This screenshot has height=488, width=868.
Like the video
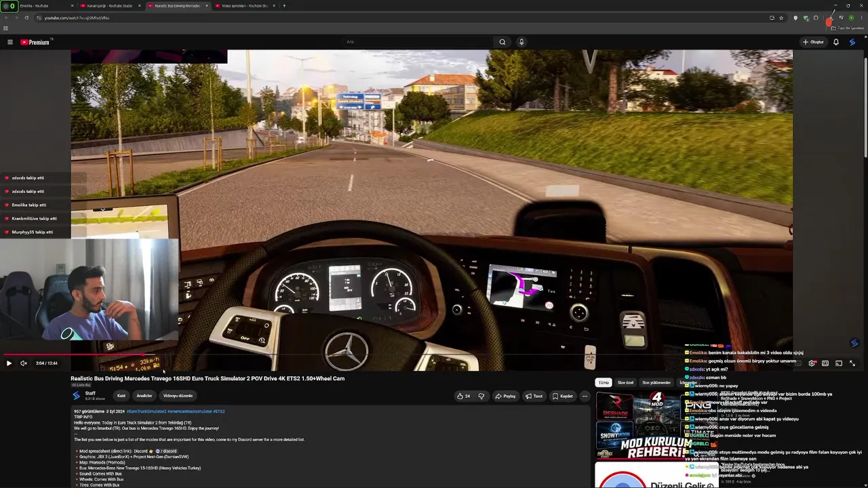[x=464, y=396]
